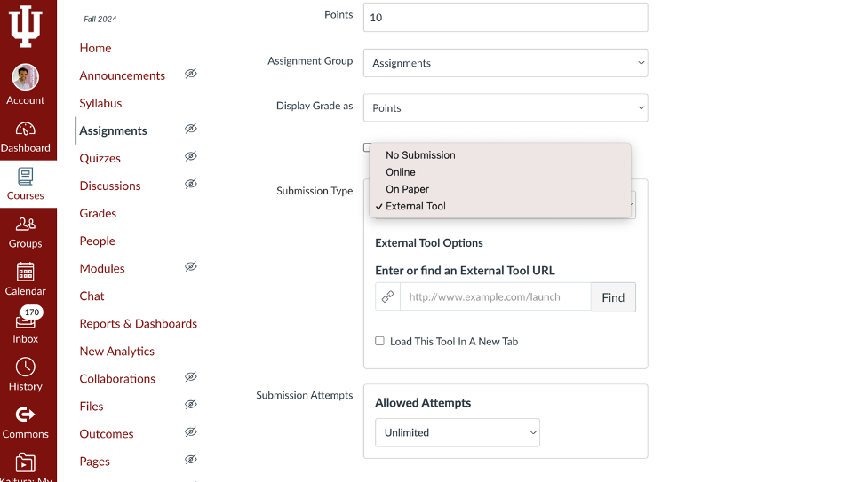The width and height of the screenshot is (868, 482).
Task: Open the Account profile avatar
Action: pyautogui.click(x=26, y=77)
